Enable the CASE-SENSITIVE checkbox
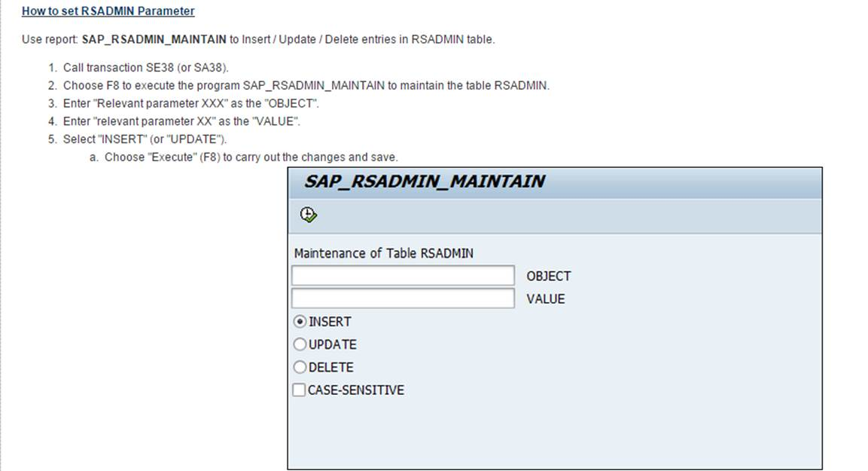 tap(300, 390)
